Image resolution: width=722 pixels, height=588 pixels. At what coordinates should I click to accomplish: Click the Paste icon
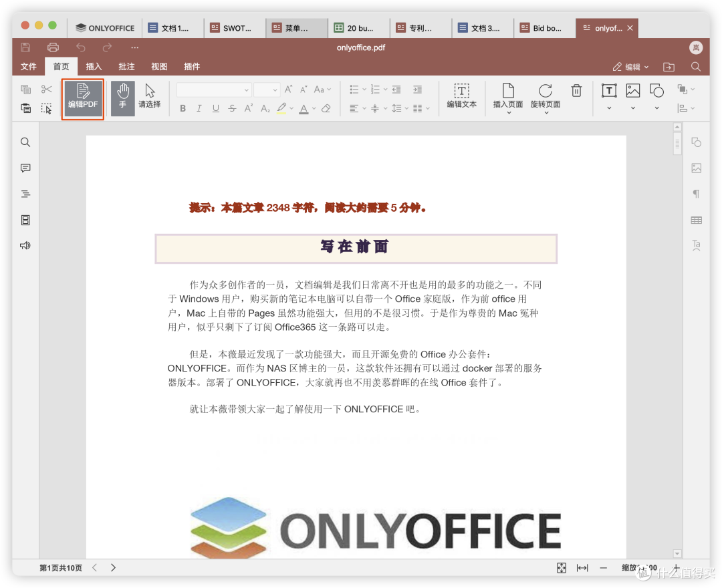tap(26, 108)
